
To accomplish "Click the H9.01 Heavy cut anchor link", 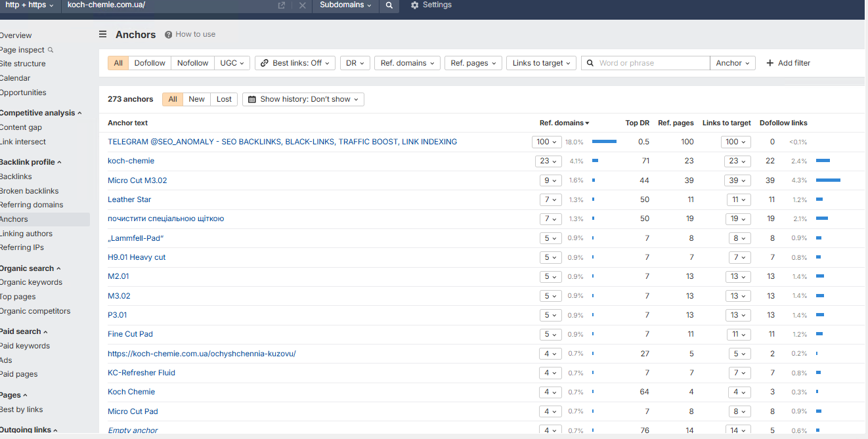I will coord(137,257).
